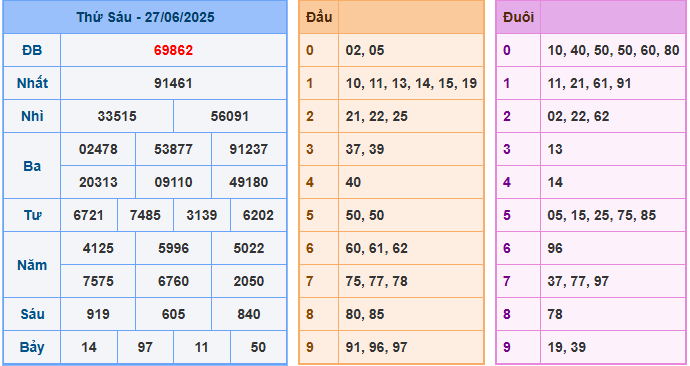Image resolution: width=690 pixels, height=366 pixels.
Task: Select number 14 in the Bảy row
Action: pos(88,347)
